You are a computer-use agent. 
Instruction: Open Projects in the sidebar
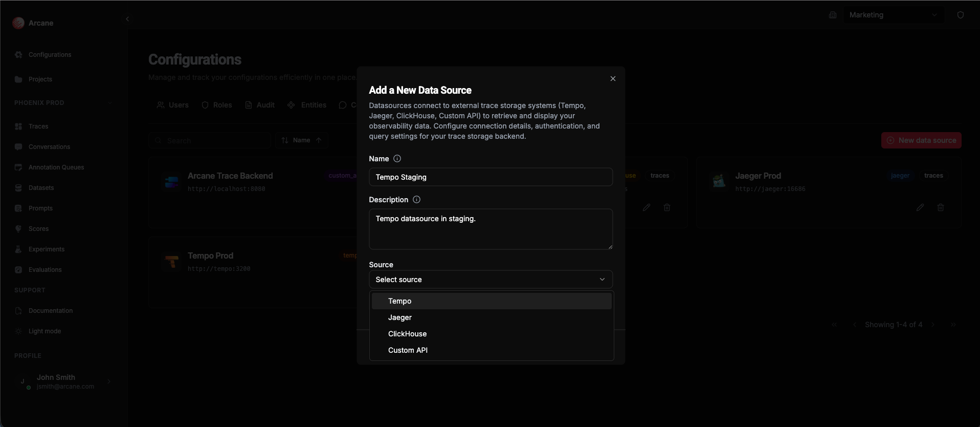(x=40, y=79)
